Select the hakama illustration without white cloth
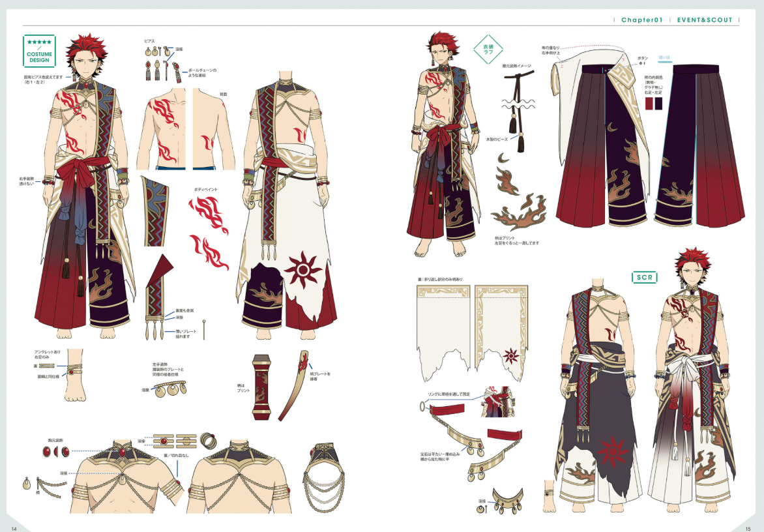764x532 pixels. pos(698,145)
